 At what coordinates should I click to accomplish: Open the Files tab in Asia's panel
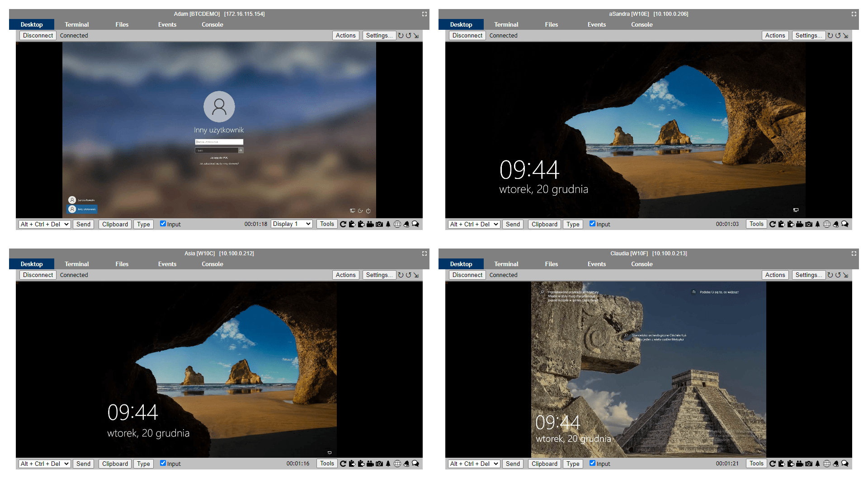tap(122, 264)
